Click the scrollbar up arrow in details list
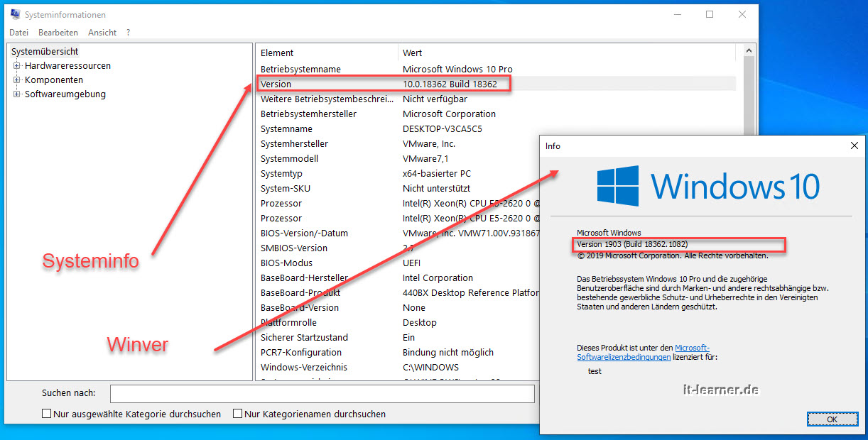 [x=747, y=52]
